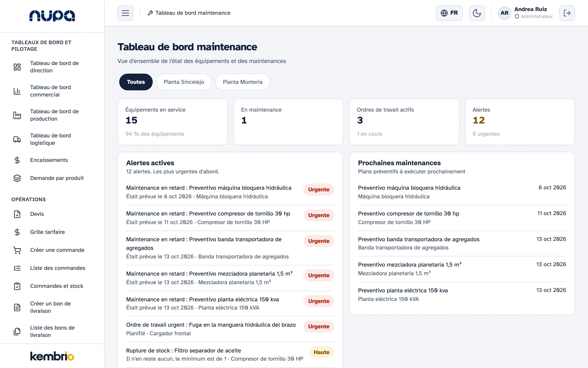This screenshot has width=588, height=368.
Task: Click the Commandes et stock clipboard icon
Action: pos(17,286)
